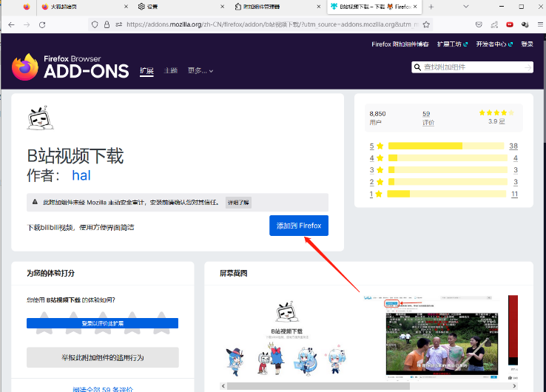Open the second screenshot showing a video

(433, 338)
